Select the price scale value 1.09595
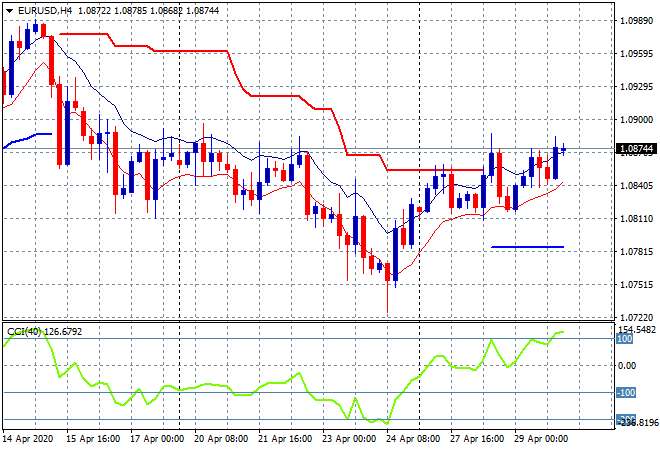Viewport: 660px width, 450px height. pyautogui.click(x=637, y=54)
